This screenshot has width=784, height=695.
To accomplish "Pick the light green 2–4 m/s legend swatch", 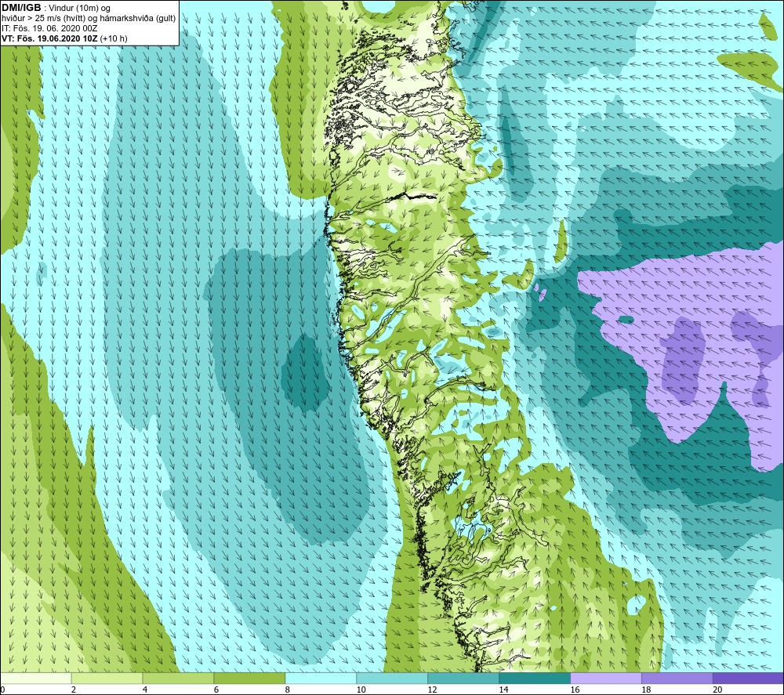I will pos(107,678).
